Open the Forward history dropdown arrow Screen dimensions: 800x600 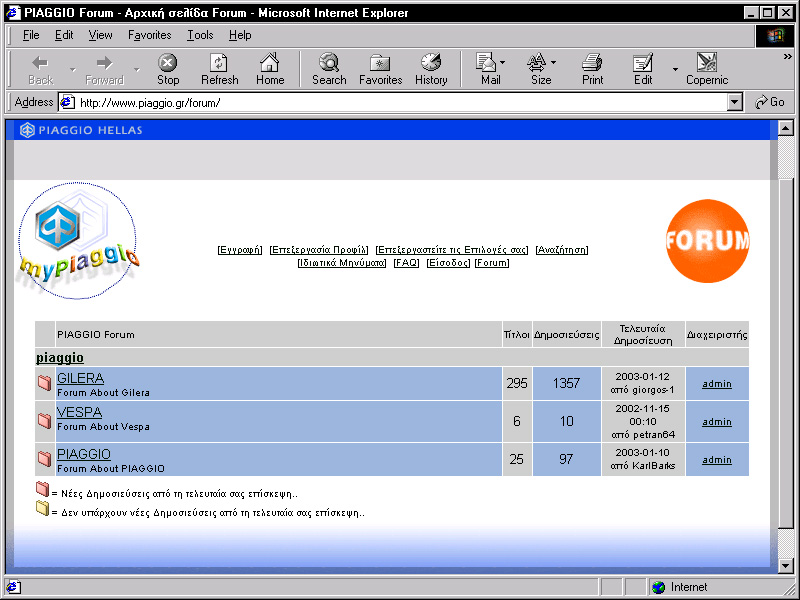(x=137, y=69)
